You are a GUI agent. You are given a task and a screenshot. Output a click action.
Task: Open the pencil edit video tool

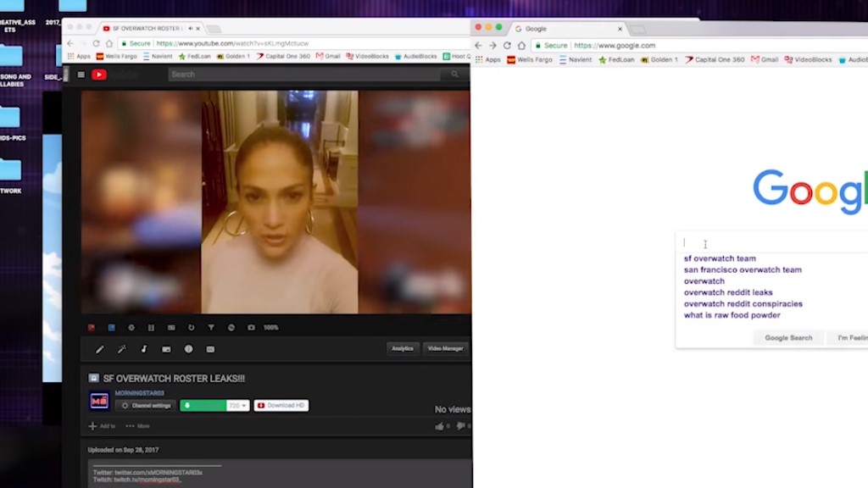[x=100, y=349]
